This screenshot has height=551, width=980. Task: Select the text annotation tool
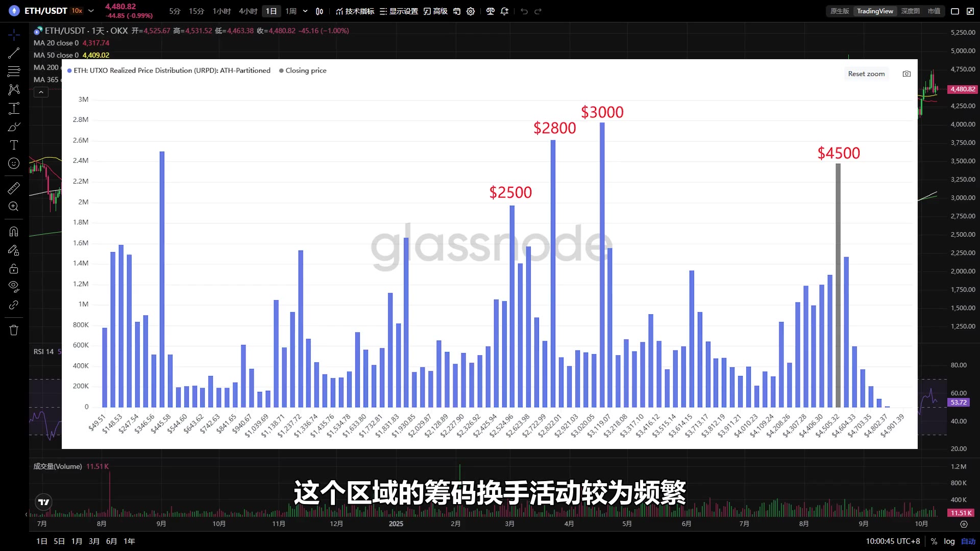(x=14, y=145)
